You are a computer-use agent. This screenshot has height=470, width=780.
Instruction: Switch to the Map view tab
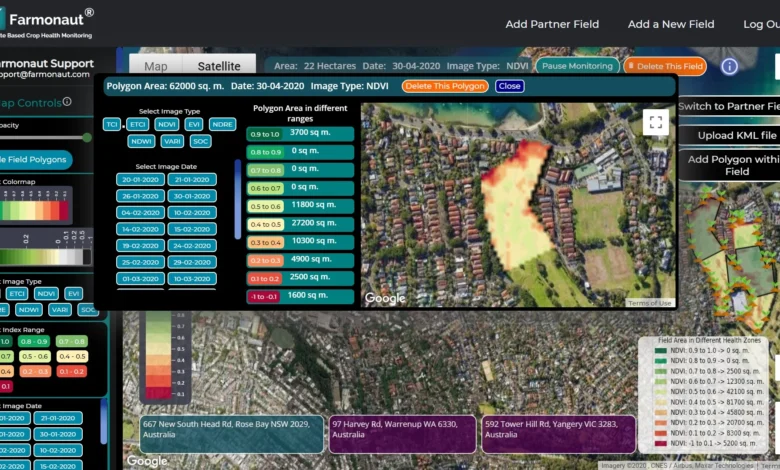[156, 66]
